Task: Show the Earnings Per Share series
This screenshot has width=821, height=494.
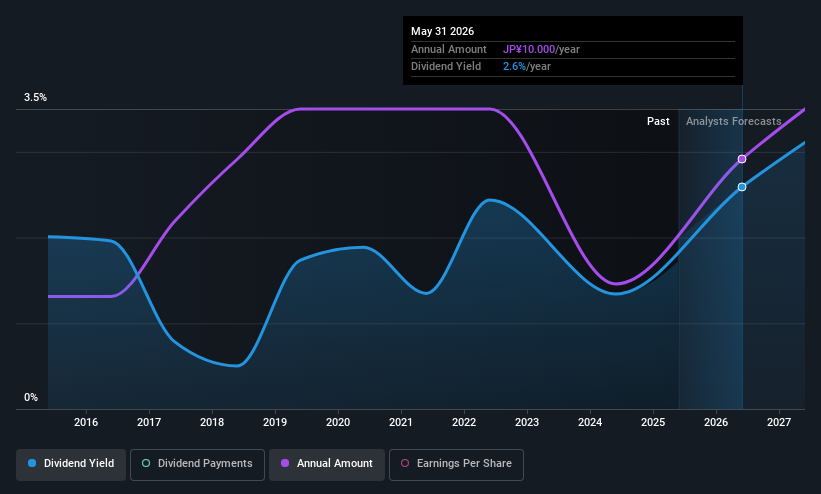Action: [456, 464]
